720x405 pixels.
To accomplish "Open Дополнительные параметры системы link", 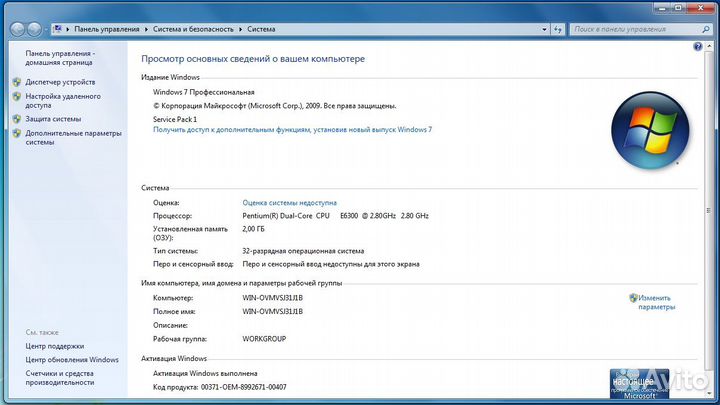I will (73, 137).
